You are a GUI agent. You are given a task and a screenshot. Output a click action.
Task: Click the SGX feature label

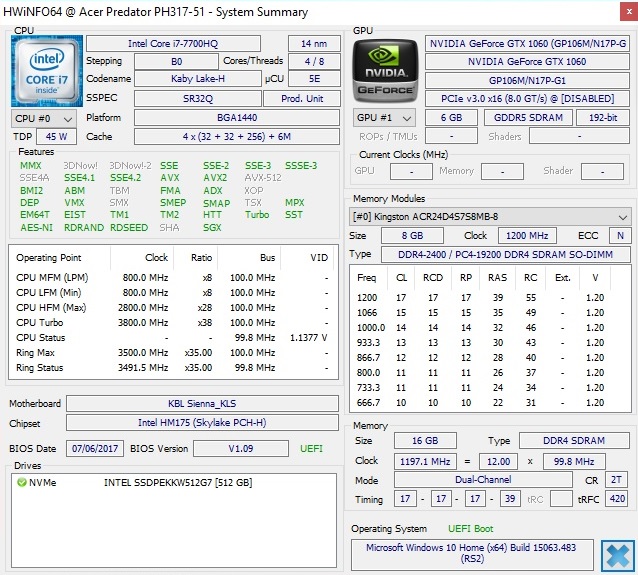pyautogui.click(x=212, y=227)
